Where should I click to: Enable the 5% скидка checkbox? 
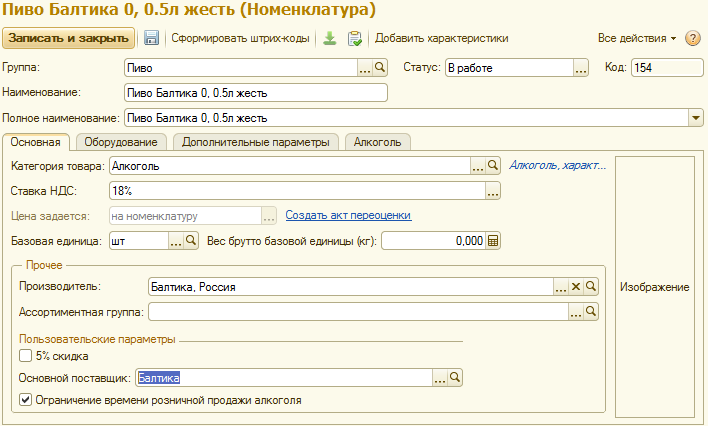click(x=25, y=356)
